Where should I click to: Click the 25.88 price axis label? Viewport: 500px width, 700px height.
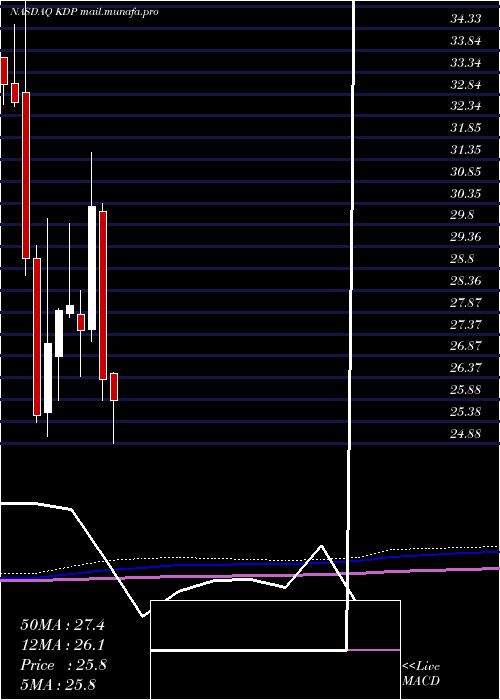point(466,389)
